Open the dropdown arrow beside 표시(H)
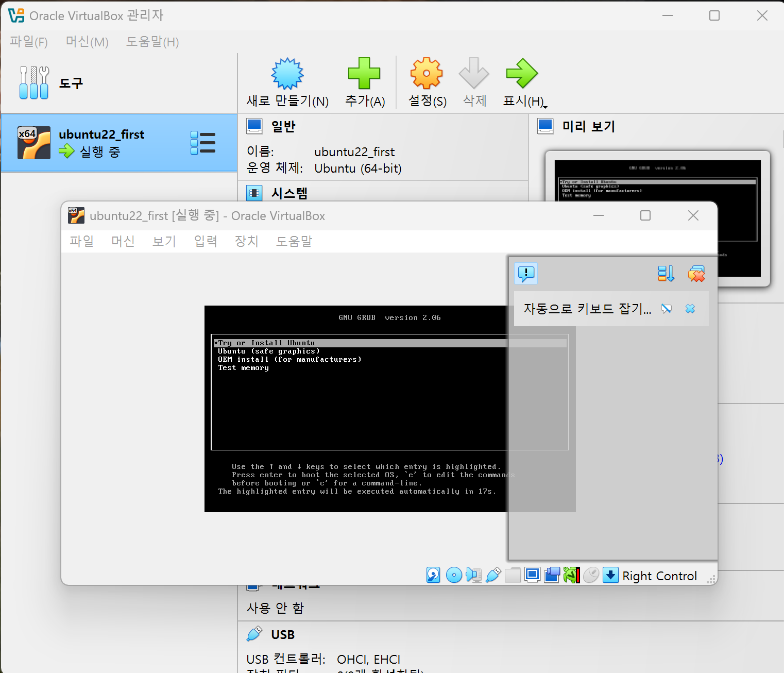The width and height of the screenshot is (784, 673). pos(546,106)
